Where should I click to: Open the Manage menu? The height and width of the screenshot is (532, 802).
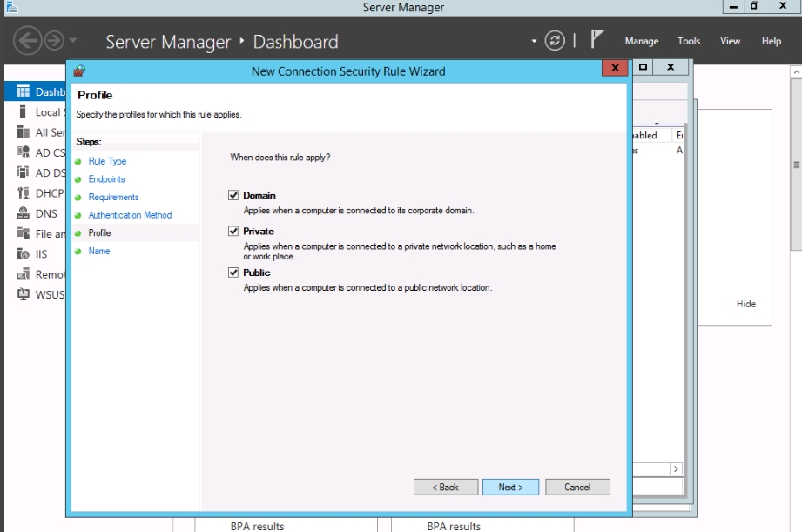[642, 41]
